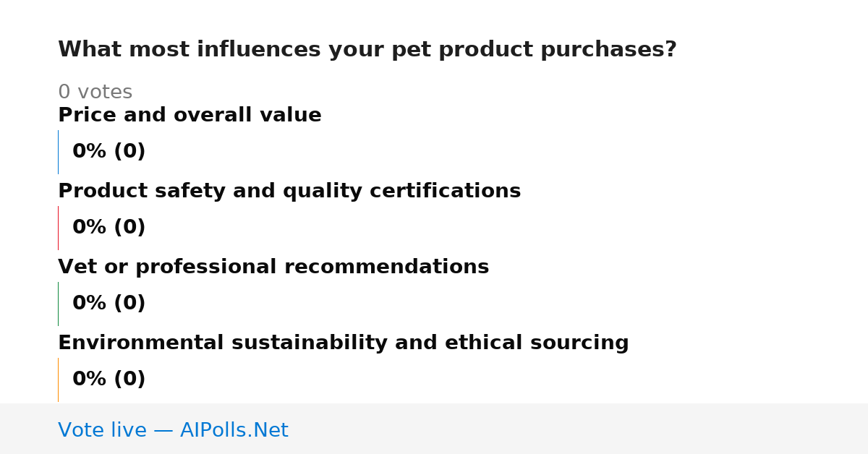
Task: Click the red result bar for Product safety
Action: (58, 228)
